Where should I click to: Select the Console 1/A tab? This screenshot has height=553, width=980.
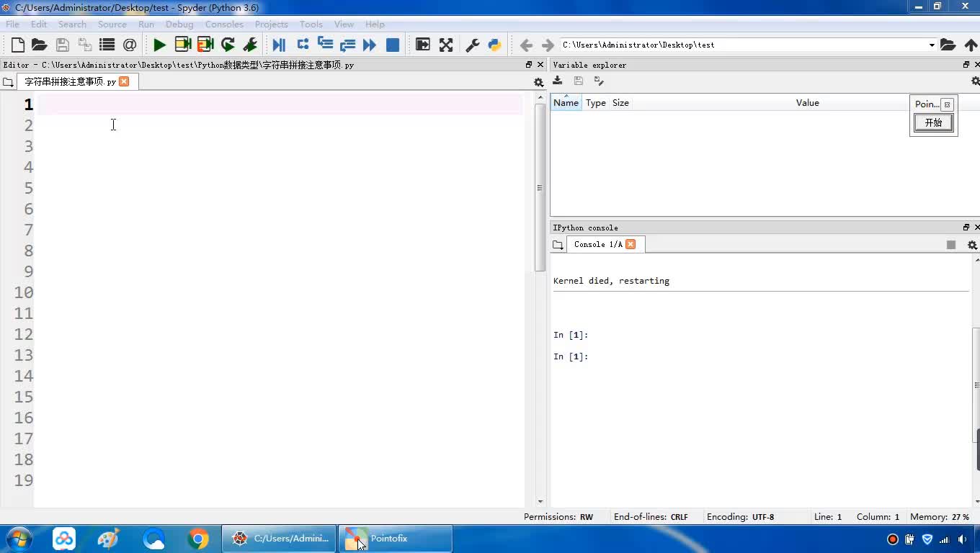pyautogui.click(x=597, y=244)
